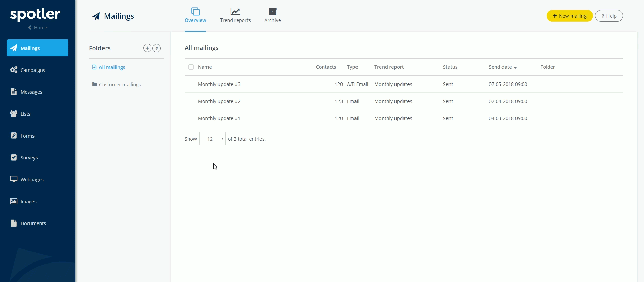Screen dimensions: 644x282
Task: Click the Images picture icon
Action: click(x=14, y=201)
